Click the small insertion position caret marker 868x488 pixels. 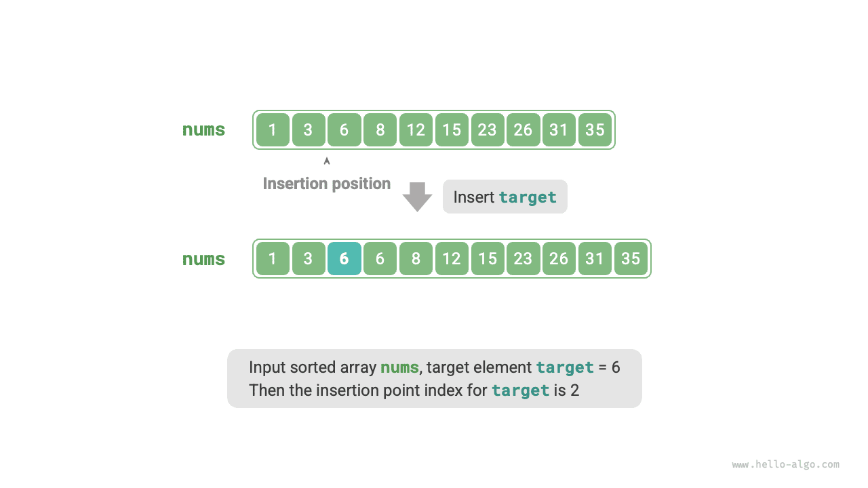point(327,161)
